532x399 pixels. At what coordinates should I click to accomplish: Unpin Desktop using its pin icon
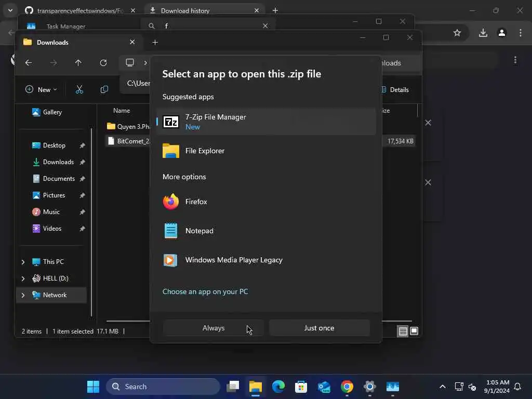coord(82,145)
